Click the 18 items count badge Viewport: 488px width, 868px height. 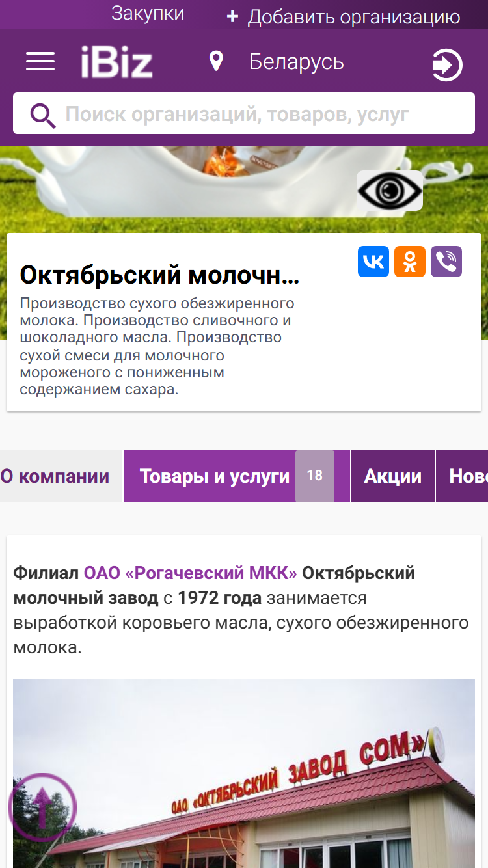(315, 476)
